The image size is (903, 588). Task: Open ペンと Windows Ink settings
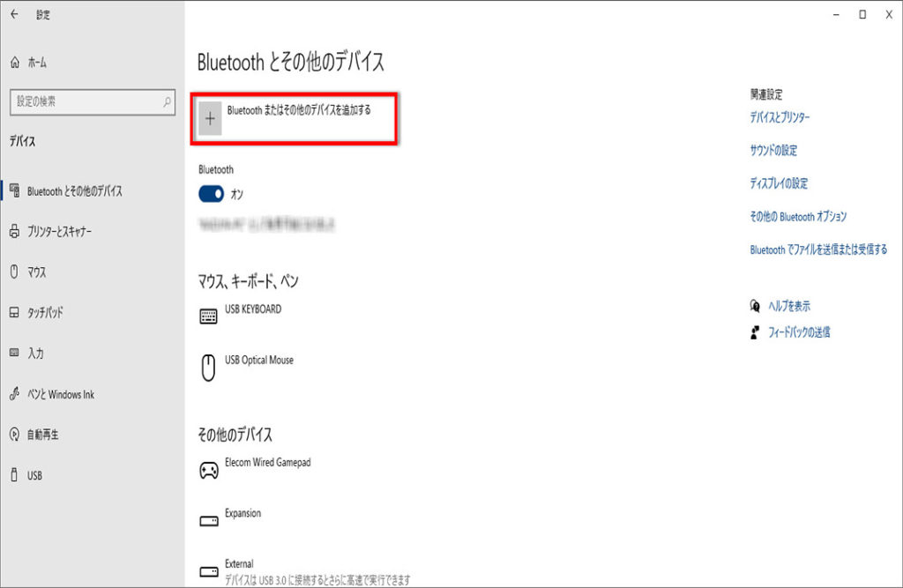point(60,394)
